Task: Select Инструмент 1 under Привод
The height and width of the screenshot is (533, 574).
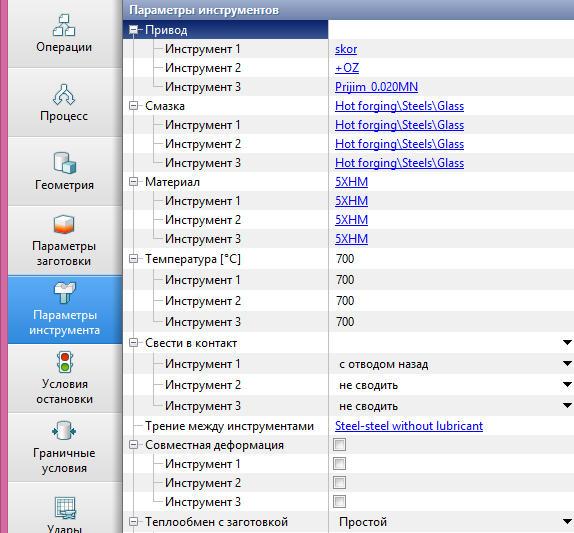Action: pyautogui.click(x=203, y=49)
